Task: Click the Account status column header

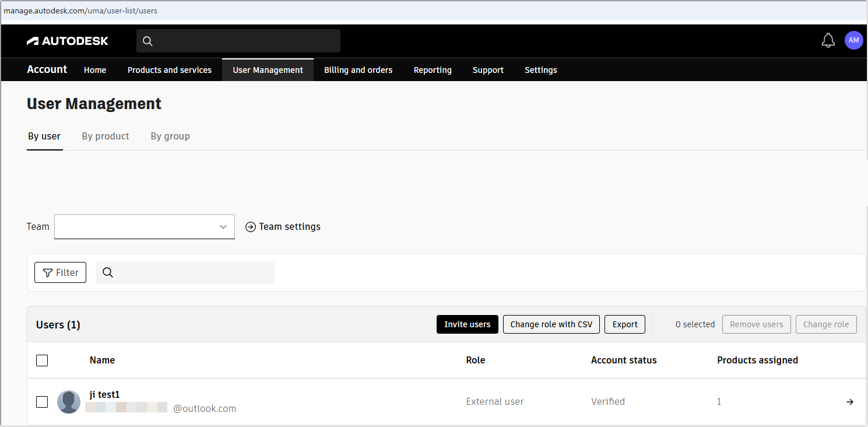Action: click(624, 360)
